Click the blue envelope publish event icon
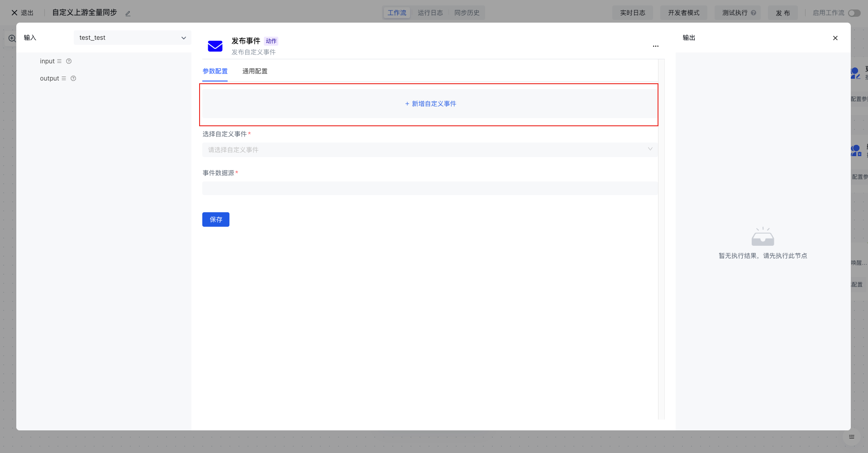 (x=215, y=46)
